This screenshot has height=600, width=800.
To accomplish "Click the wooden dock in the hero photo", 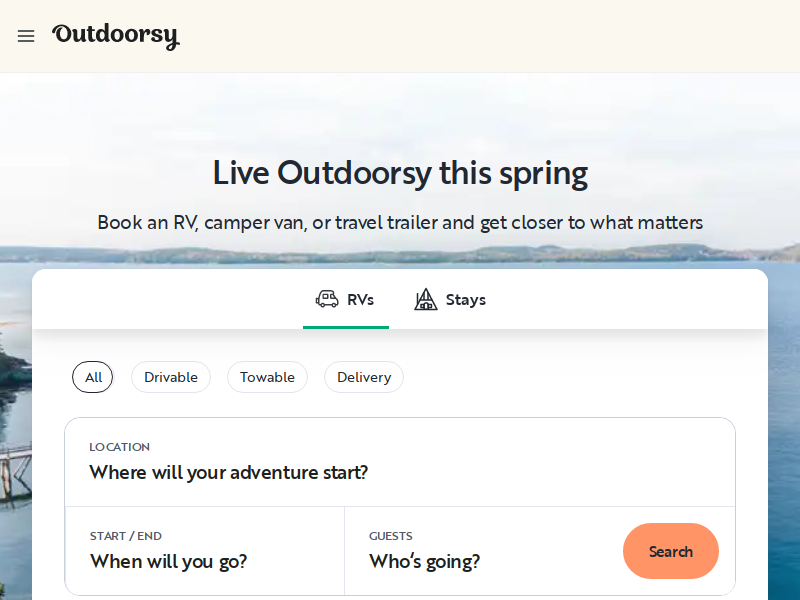I will click(14, 462).
